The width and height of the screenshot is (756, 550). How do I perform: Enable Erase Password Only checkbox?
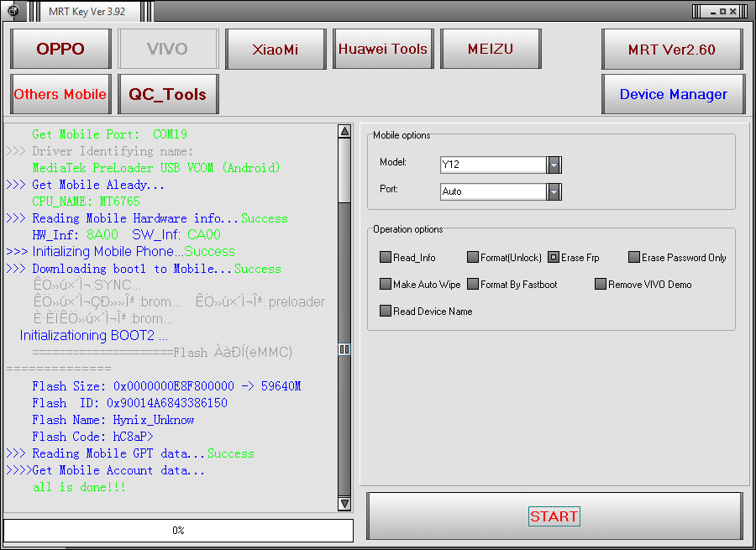(x=634, y=257)
